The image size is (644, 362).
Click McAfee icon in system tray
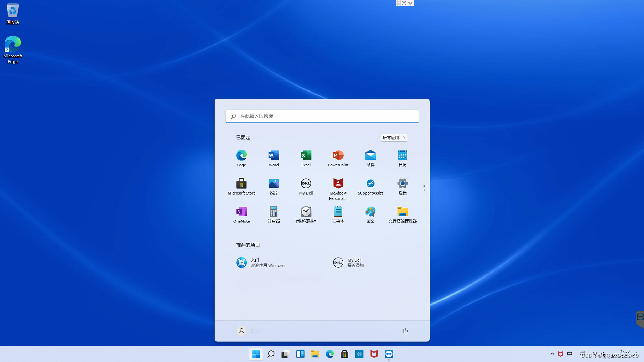[x=560, y=354]
